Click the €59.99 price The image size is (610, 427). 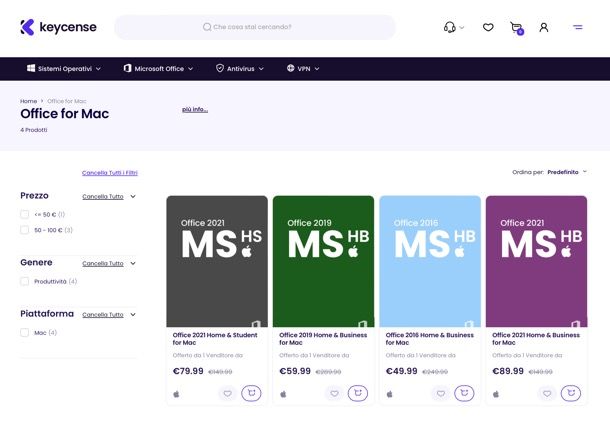coord(295,371)
